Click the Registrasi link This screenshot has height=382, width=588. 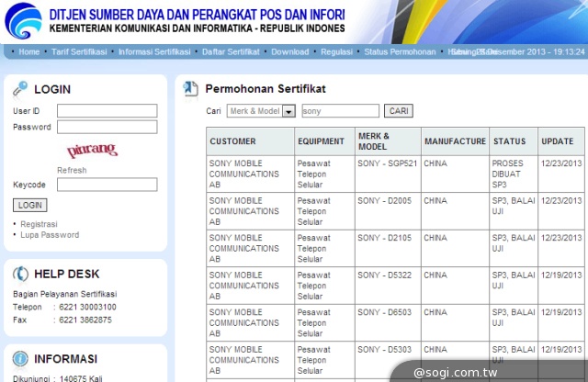point(39,224)
